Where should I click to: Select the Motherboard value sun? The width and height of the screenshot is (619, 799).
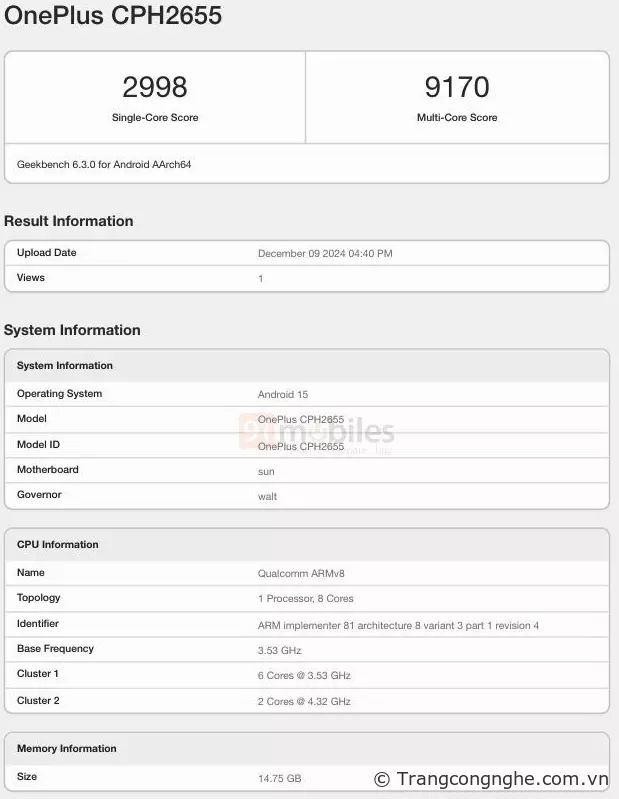pos(266,470)
